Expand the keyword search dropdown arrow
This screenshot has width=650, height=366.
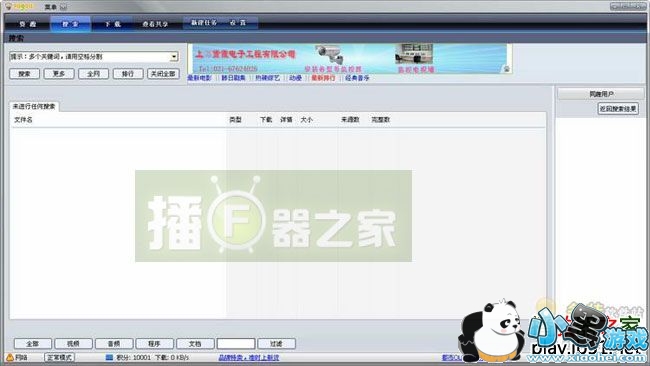(x=174, y=56)
